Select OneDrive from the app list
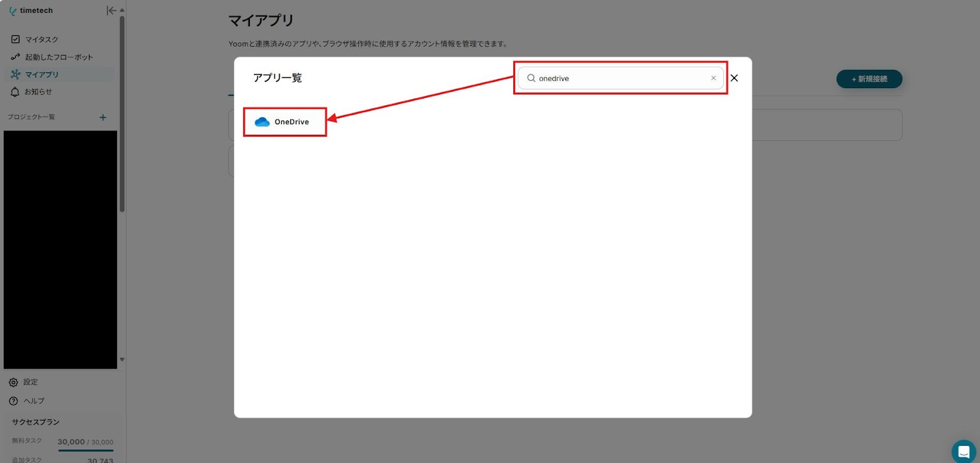This screenshot has height=463, width=980. coord(285,122)
